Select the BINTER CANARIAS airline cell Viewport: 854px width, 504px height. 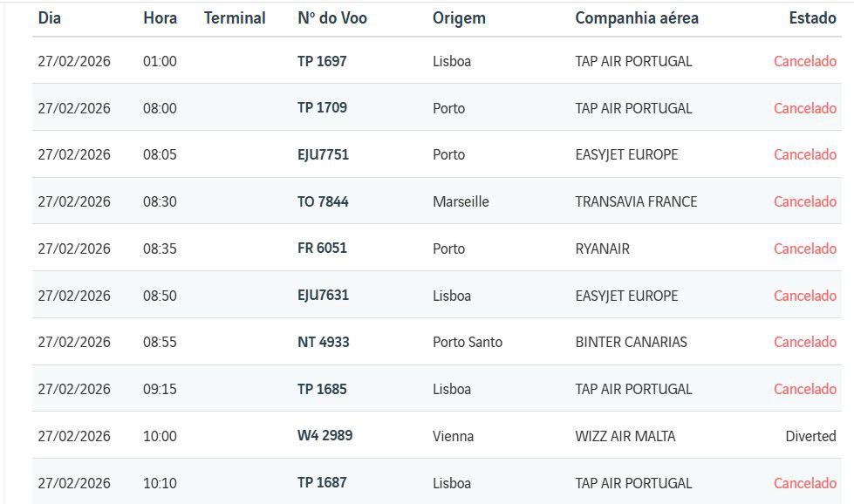tap(631, 342)
